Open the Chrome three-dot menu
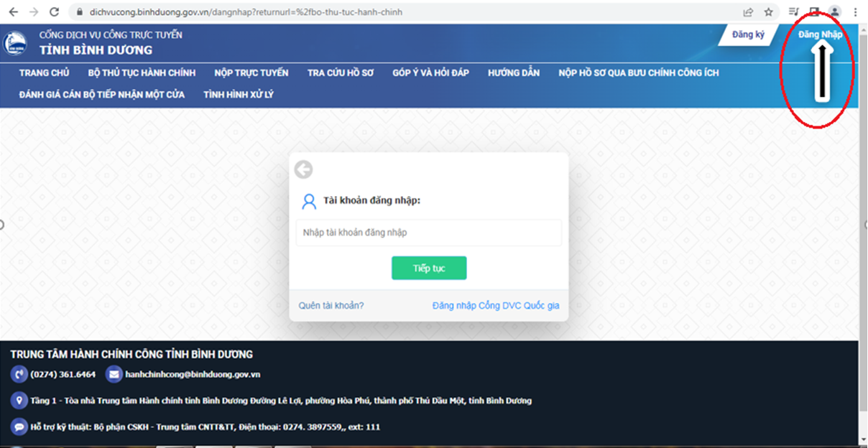Image resolution: width=868 pixels, height=448 pixels. click(855, 12)
